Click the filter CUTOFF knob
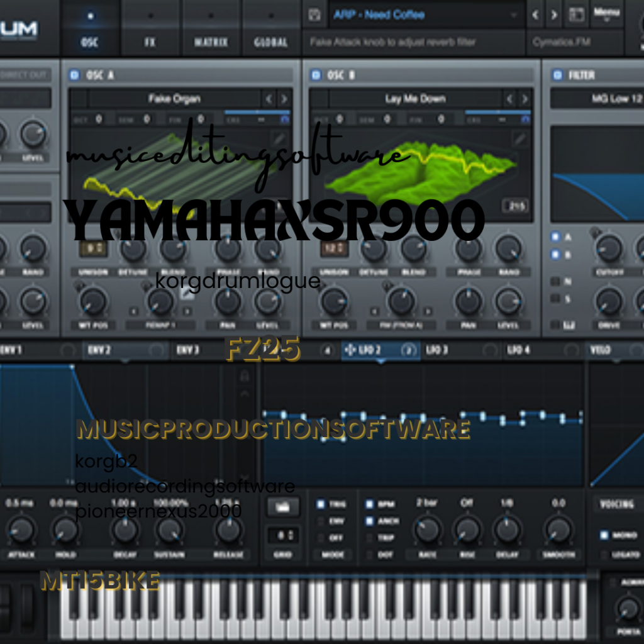The width and height of the screenshot is (644, 644). point(609,248)
